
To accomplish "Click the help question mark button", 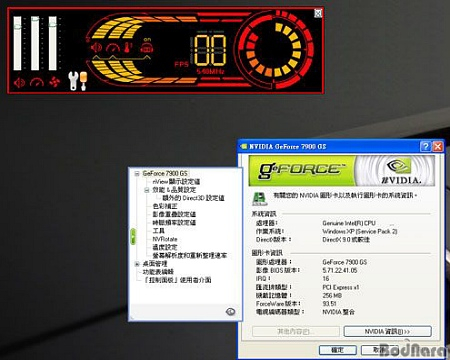I will (425, 146).
